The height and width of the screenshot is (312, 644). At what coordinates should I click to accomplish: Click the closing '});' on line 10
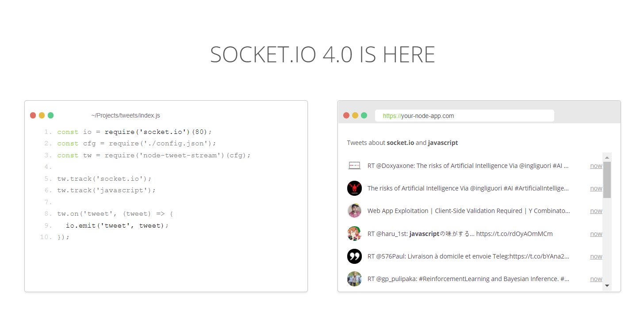(x=64, y=237)
